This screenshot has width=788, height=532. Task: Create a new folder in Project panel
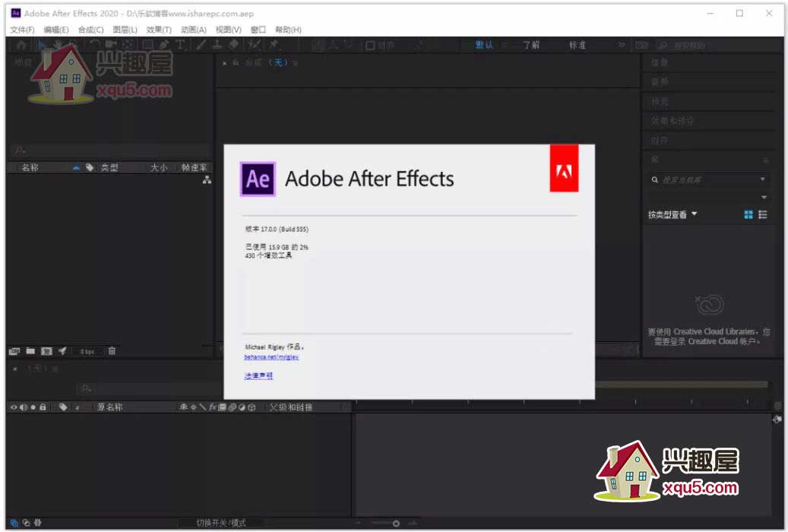click(30, 351)
